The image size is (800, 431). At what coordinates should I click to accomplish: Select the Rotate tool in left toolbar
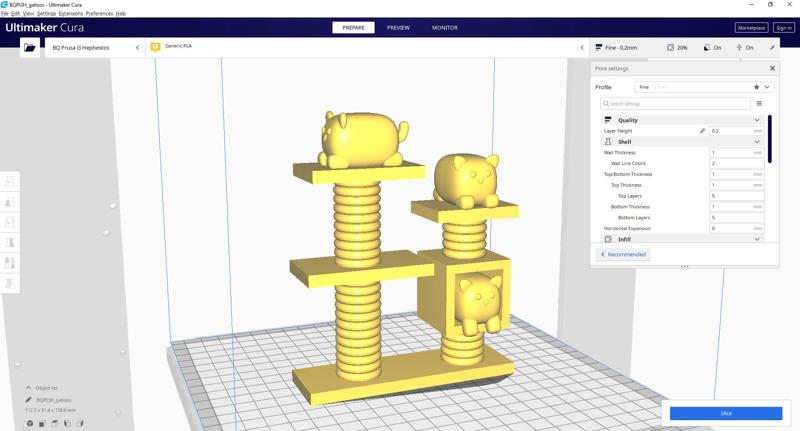10,222
